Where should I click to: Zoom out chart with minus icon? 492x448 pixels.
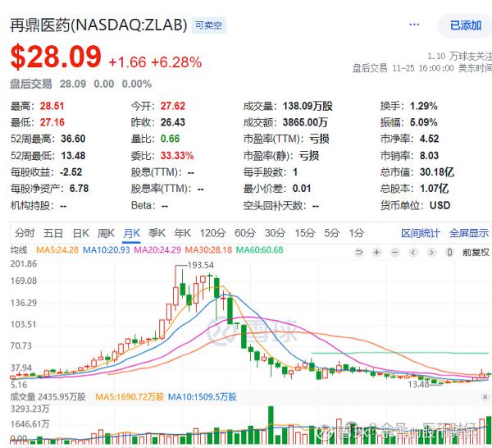395,252
